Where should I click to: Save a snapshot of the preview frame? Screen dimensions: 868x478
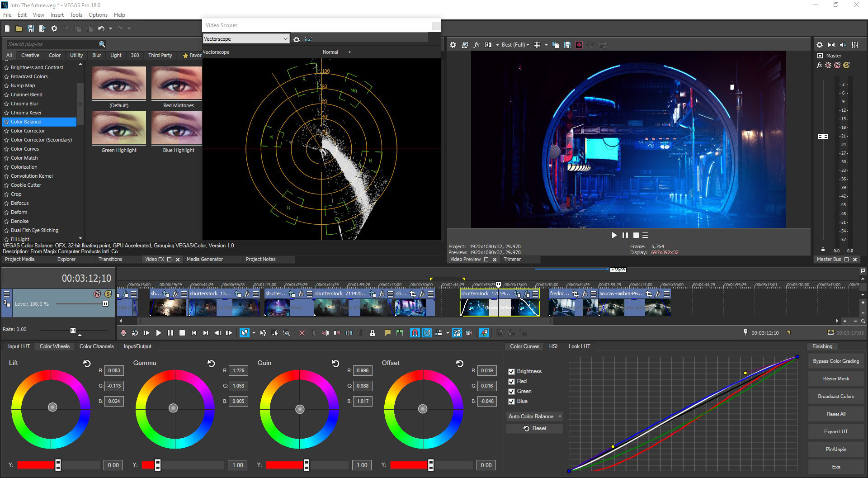pos(566,44)
